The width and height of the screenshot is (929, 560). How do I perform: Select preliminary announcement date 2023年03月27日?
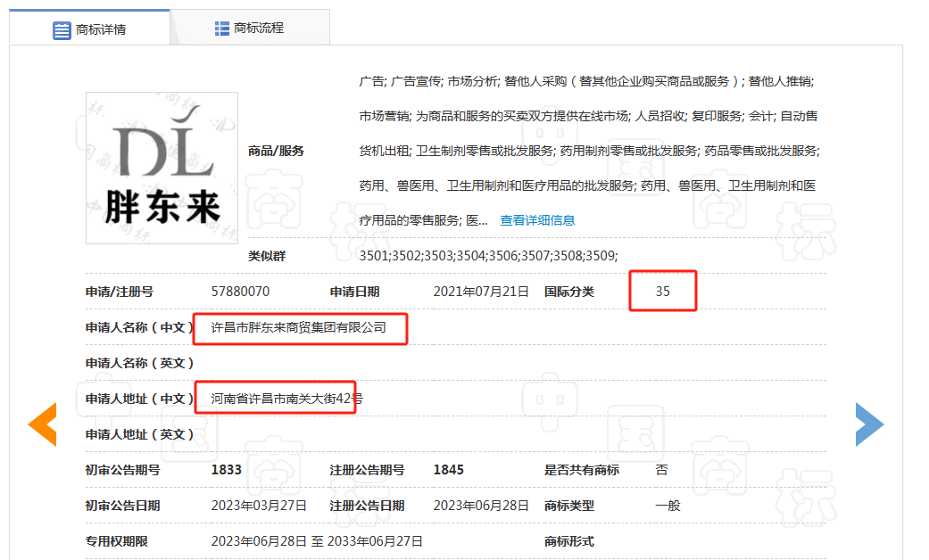[x=259, y=506]
